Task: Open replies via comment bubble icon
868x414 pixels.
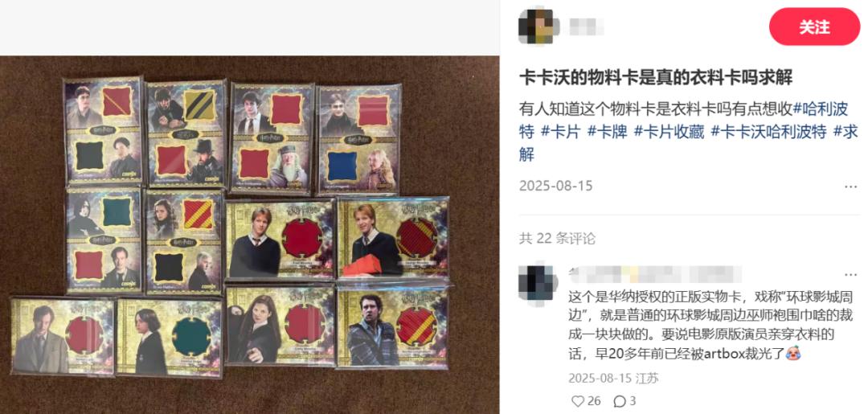Action: pyautogui.click(x=620, y=400)
